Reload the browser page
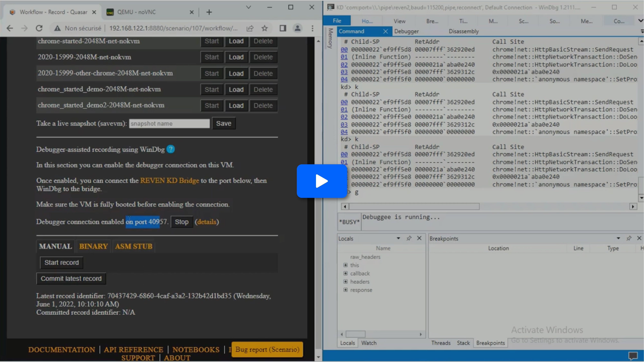 [x=39, y=28]
